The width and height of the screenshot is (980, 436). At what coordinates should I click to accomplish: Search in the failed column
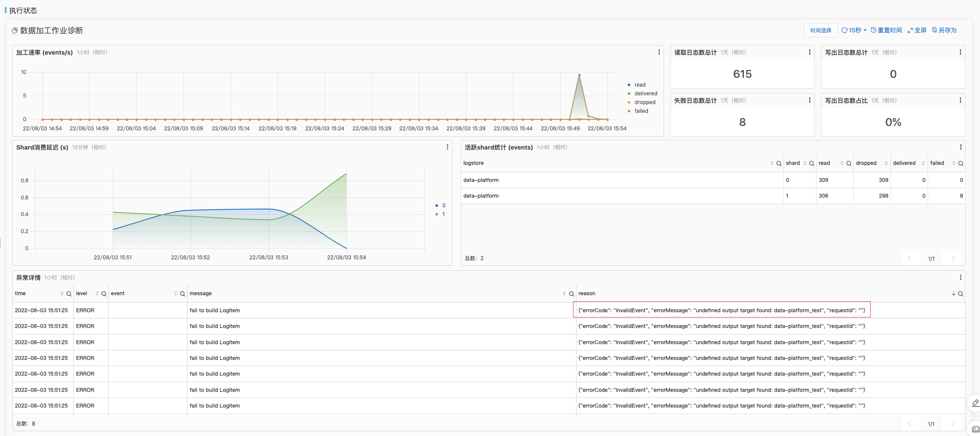(961, 164)
